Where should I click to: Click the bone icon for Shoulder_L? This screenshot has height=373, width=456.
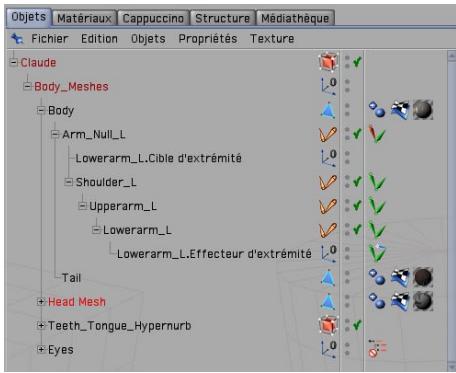tap(328, 183)
